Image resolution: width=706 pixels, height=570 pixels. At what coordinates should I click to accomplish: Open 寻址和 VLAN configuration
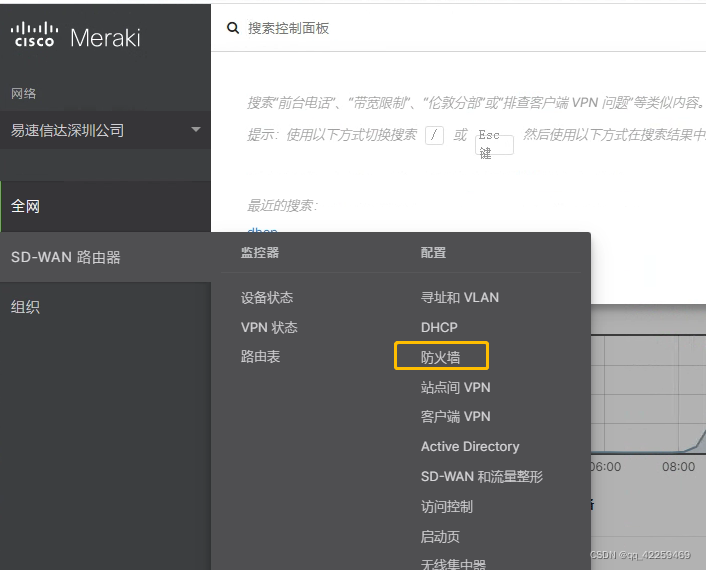tap(460, 298)
